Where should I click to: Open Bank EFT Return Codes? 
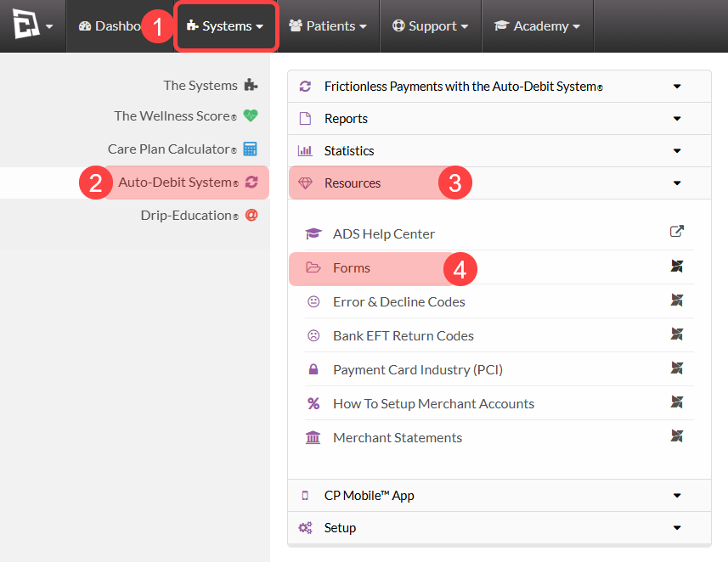pos(403,335)
